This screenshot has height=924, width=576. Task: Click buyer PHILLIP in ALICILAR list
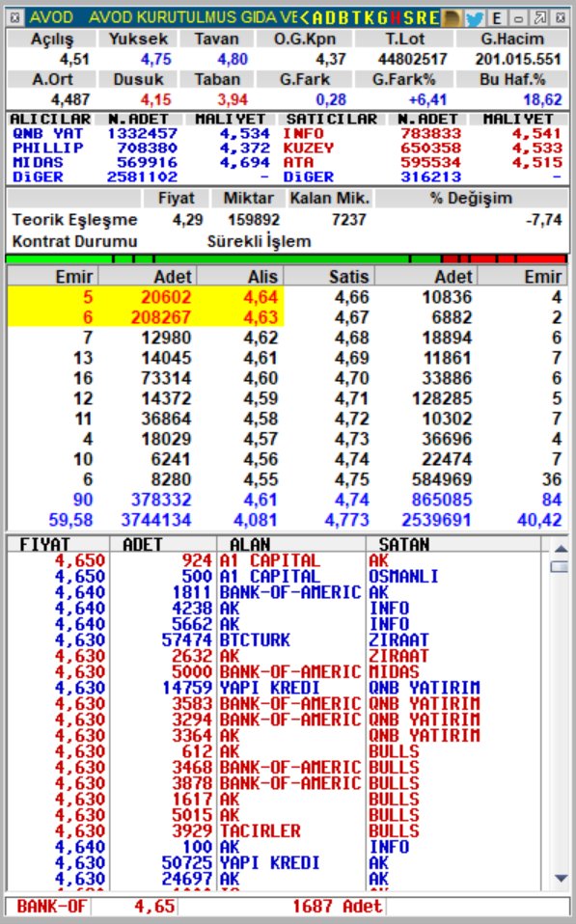coord(47,148)
